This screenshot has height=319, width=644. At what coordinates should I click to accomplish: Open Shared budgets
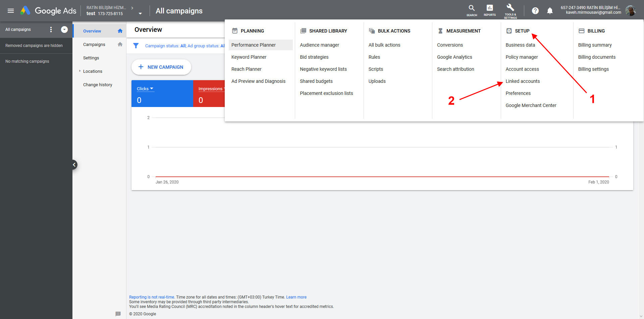click(316, 81)
